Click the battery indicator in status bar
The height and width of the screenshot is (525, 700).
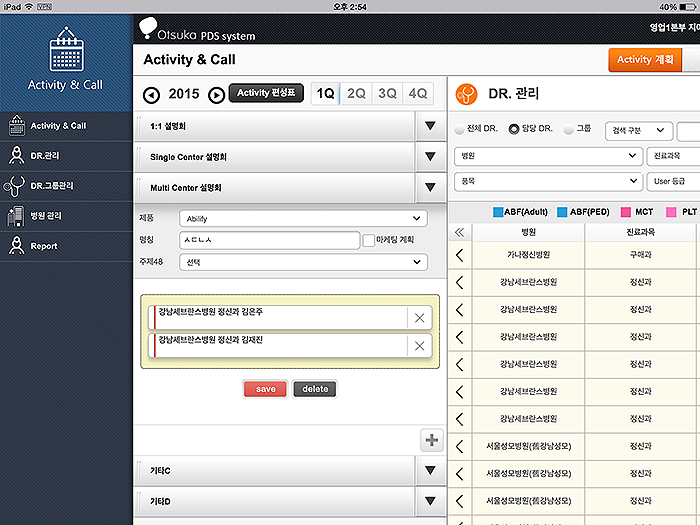tap(687, 7)
